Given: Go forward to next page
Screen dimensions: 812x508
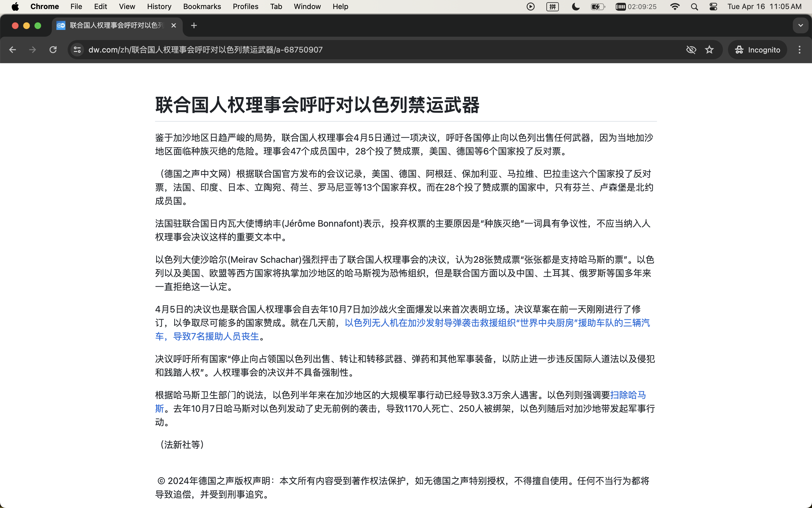Looking at the screenshot, I should (x=32, y=50).
